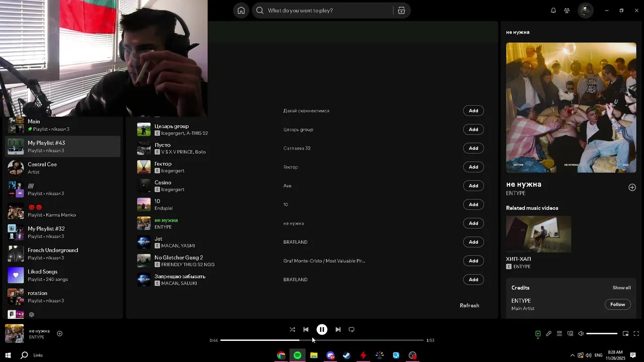This screenshot has height=362, width=644.
Task: Add 'не нужна' to playlist from side panel
Action: 632,188
